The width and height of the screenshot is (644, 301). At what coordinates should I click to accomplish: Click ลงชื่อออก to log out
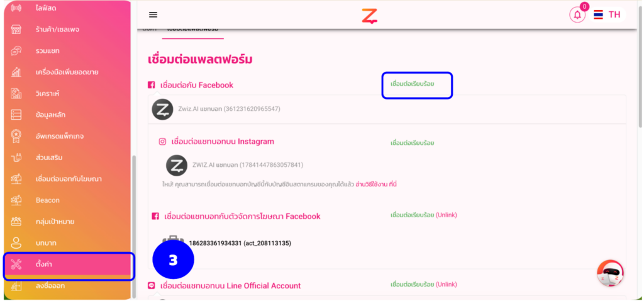coord(50,285)
